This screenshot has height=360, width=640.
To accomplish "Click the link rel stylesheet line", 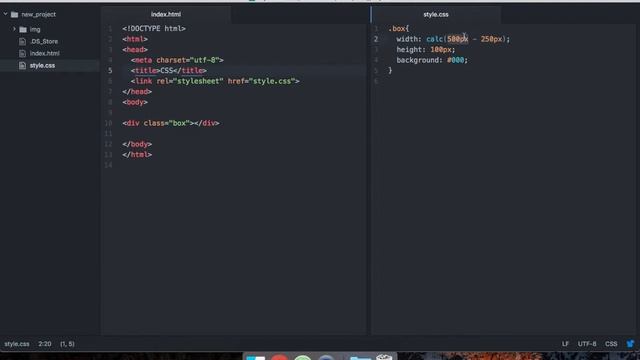I will pos(215,81).
